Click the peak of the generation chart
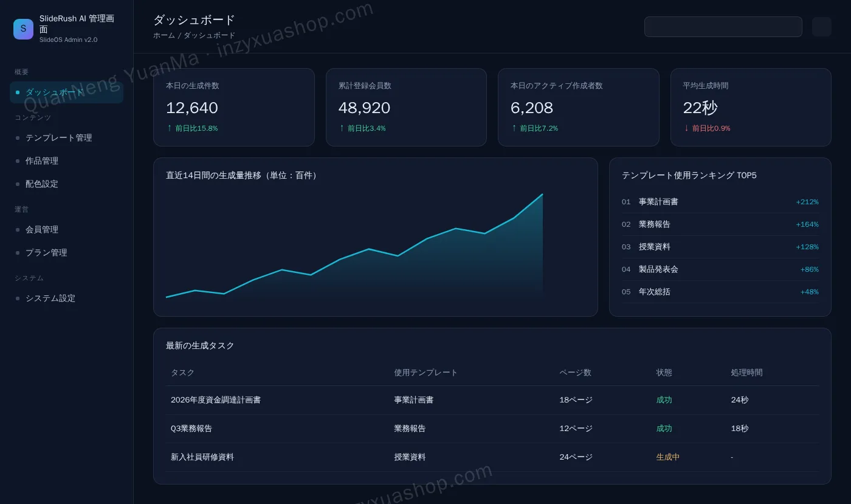 542,195
